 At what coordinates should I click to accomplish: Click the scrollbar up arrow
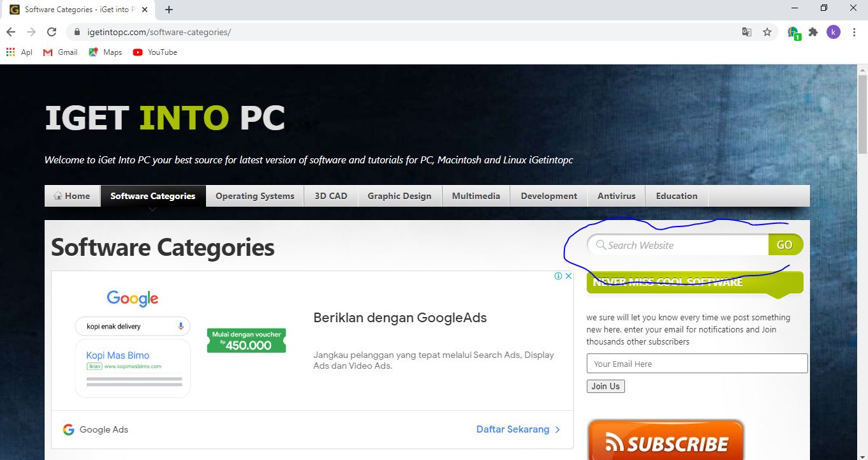point(862,70)
